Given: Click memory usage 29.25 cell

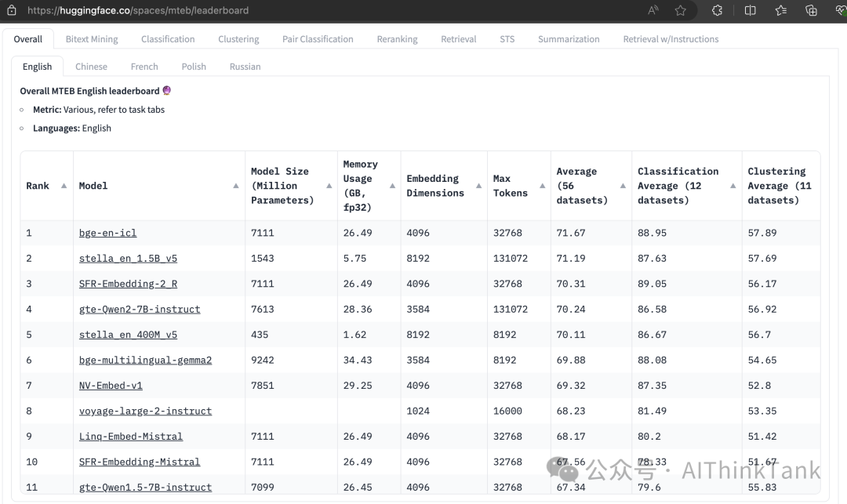Looking at the screenshot, I should [x=358, y=386].
